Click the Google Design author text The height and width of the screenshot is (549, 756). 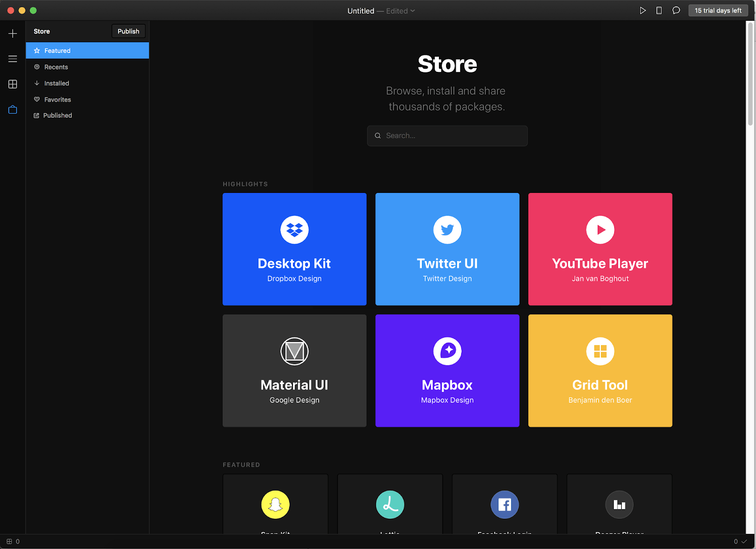tap(294, 400)
